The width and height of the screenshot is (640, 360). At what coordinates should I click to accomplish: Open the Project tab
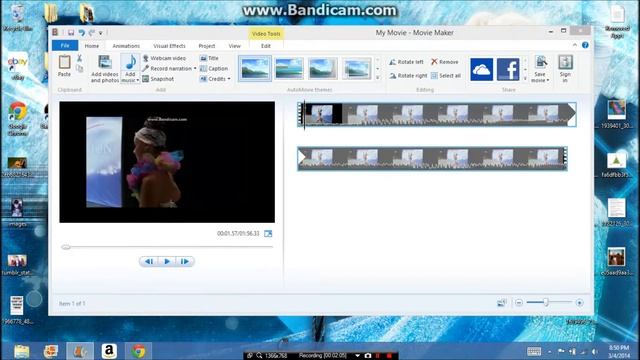207,46
